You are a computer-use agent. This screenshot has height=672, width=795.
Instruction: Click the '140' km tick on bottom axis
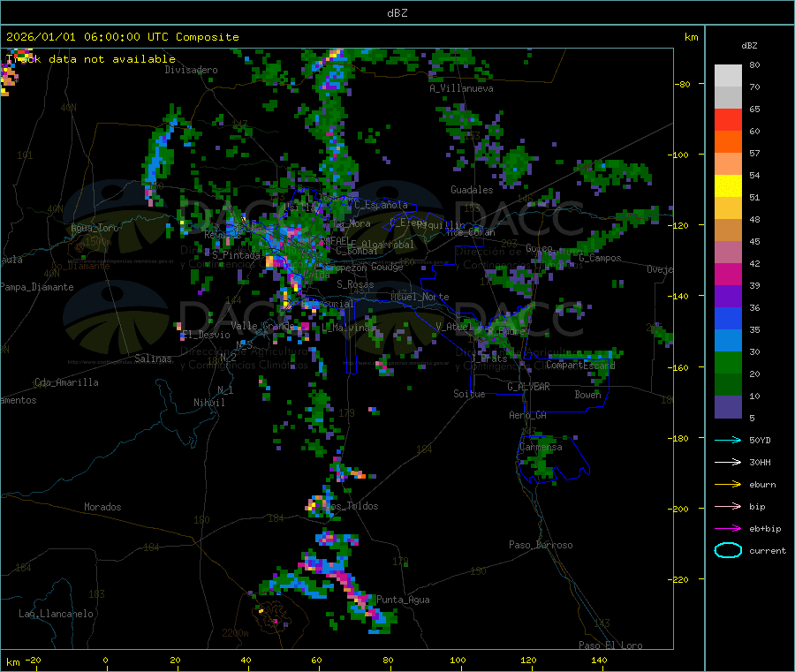(599, 660)
